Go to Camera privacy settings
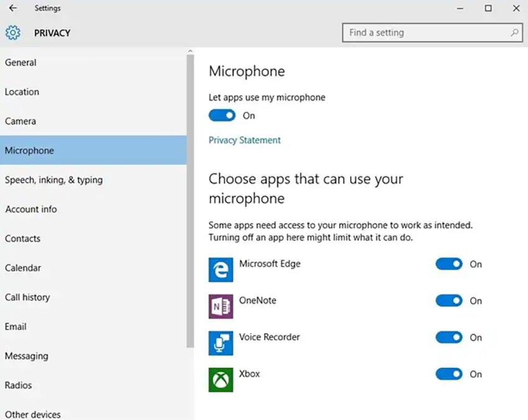 coord(93,121)
